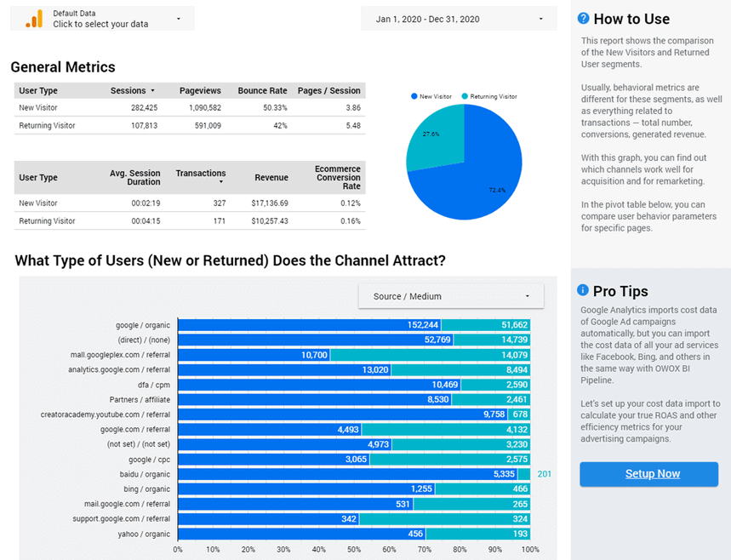Click yahoo / organic blue bar 456
This screenshot has width=731, height=560.
(x=301, y=534)
